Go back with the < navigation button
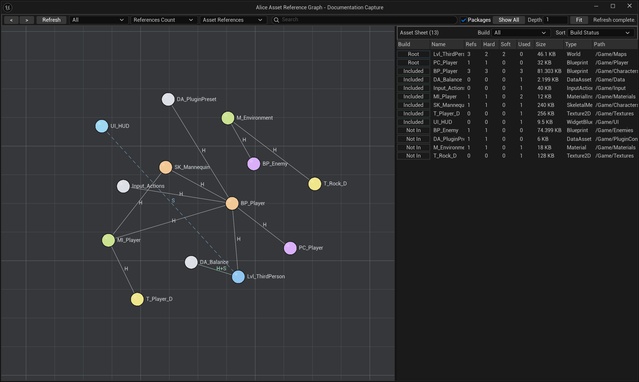The width and height of the screenshot is (639, 382). (x=11, y=20)
